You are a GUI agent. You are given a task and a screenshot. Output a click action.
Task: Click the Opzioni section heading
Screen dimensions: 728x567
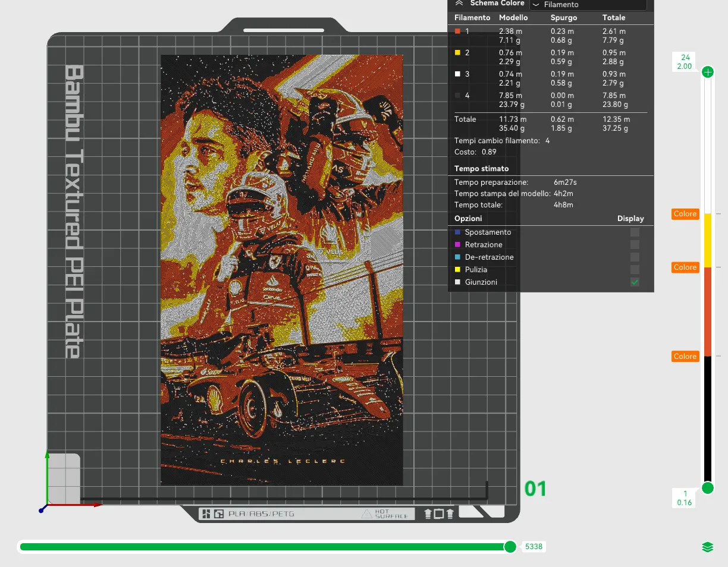pyautogui.click(x=468, y=219)
